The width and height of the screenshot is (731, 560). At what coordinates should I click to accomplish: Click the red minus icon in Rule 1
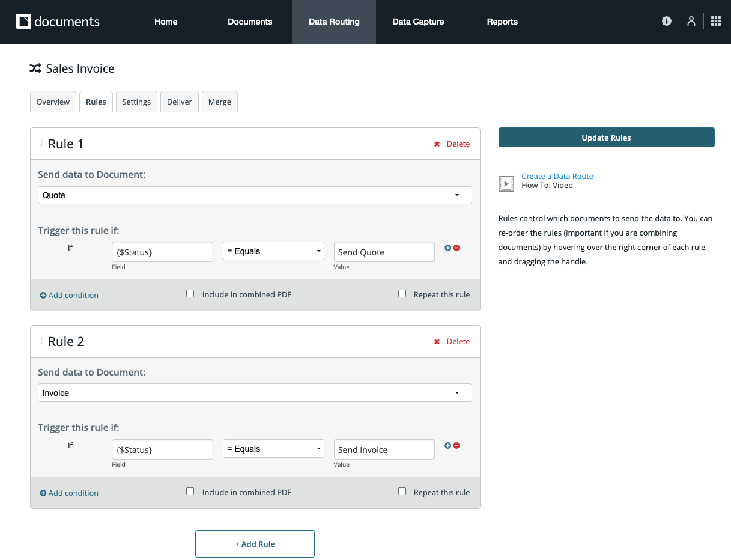tap(456, 248)
